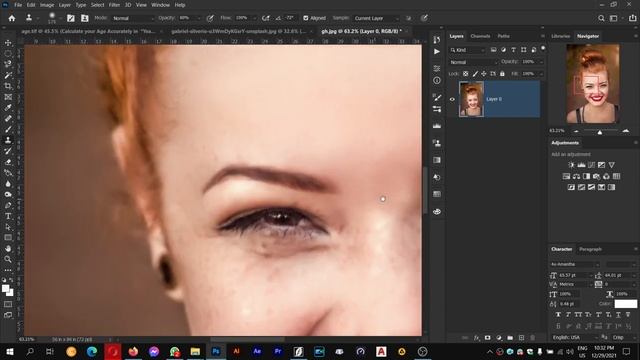
Task: Click the Home icon in options bar
Action: point(12,18)
